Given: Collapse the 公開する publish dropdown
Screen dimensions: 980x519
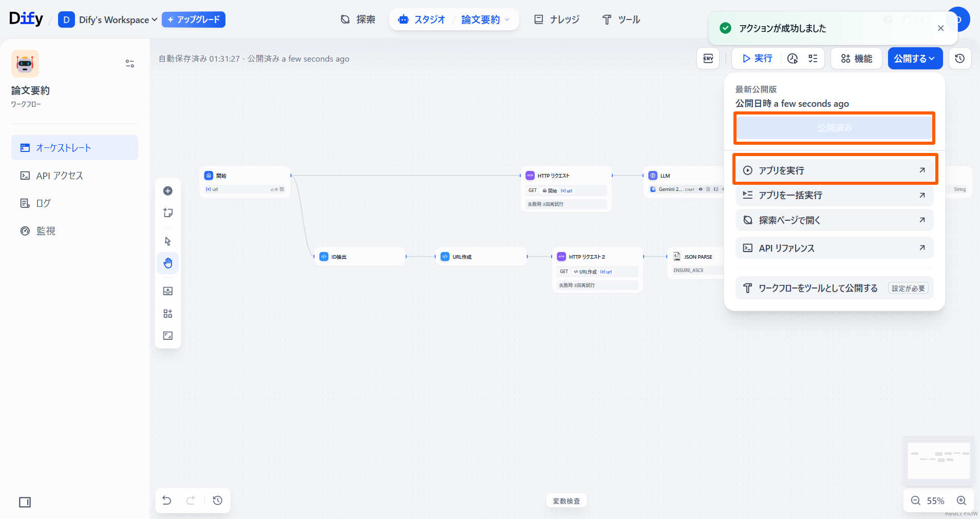Looking at the screenshot, I should click(x=915, y=59).
